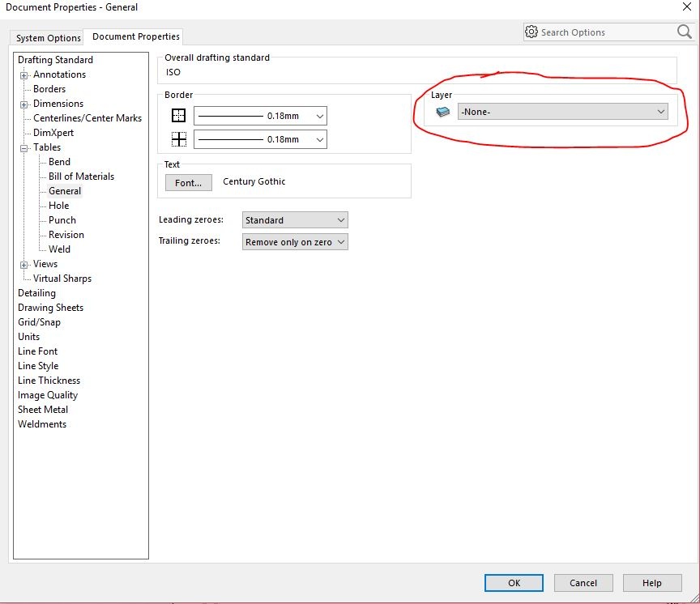700x604 pixels.
Task: Open the Image Quality settings
Action: [x=47, y=395]
